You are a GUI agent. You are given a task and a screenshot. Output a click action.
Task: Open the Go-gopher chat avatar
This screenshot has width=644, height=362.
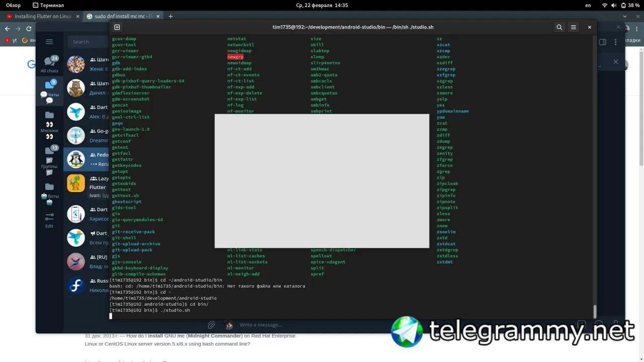pyautogui.click(x=76, y=135)
